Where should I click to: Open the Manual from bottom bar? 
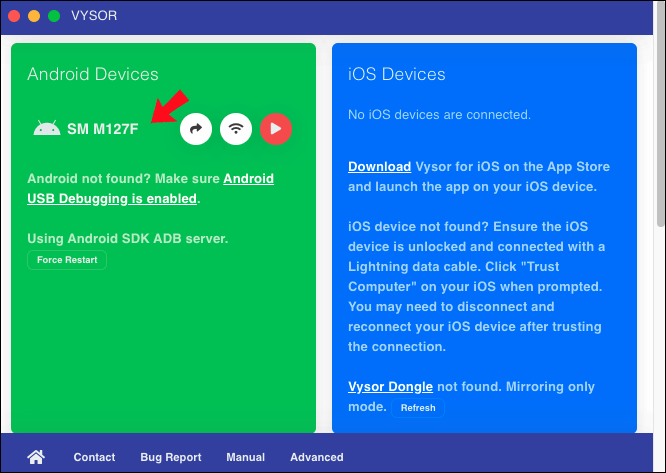[246, 457]
